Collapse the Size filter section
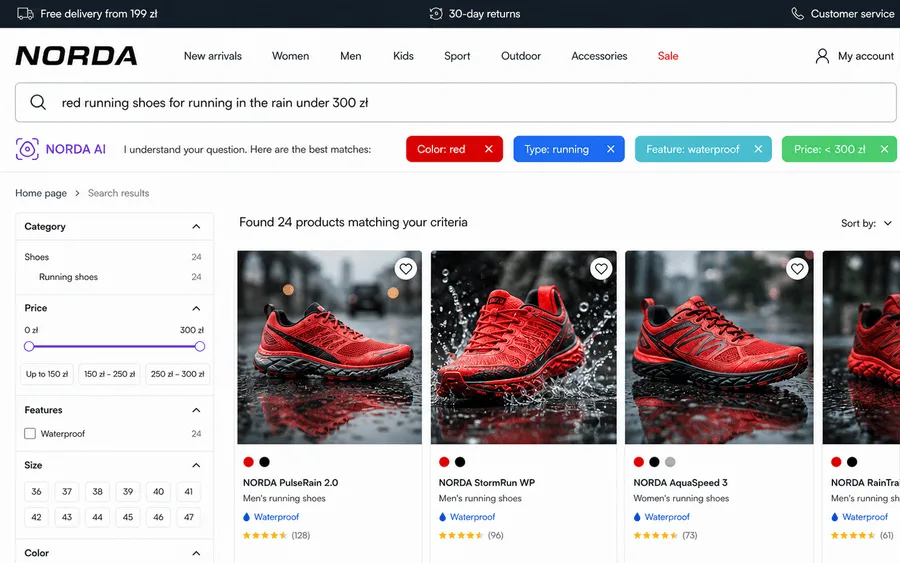 [196, 465]
